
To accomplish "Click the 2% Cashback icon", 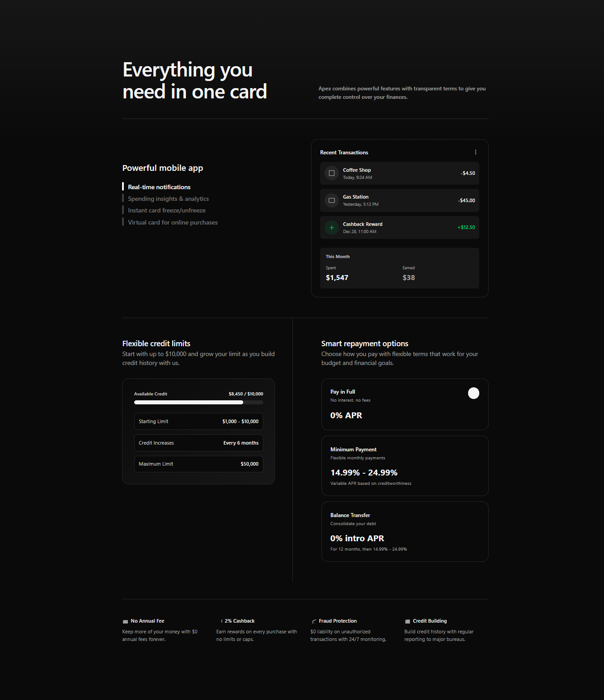I will [x=221, y=621].
